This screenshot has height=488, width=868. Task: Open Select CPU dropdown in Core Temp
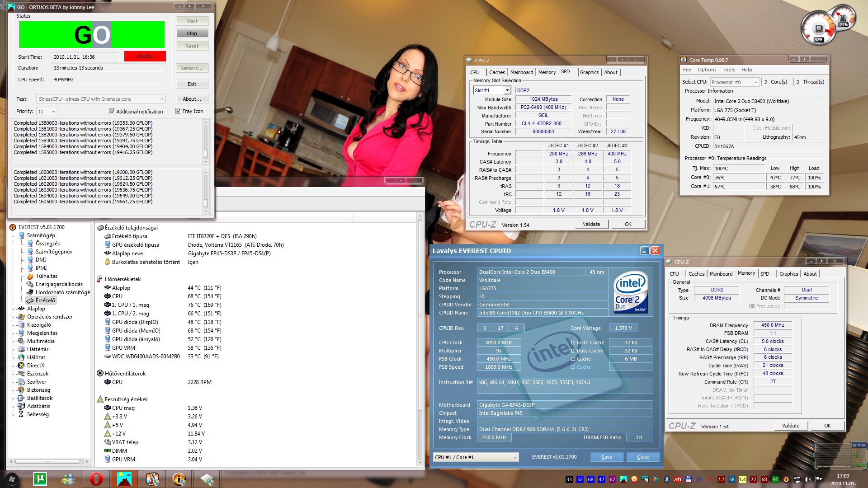(x=734, y=82)
